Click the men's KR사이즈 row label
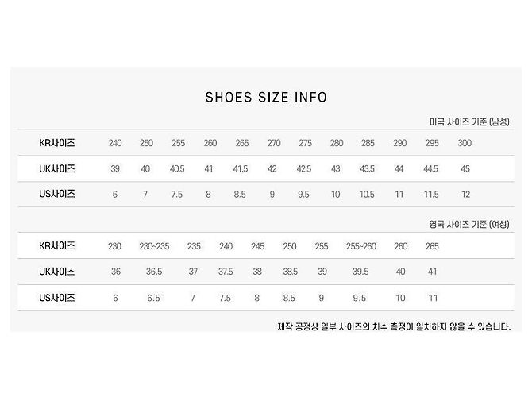The height and width of the screenshot is (397, 532). [x=57, y=142]
